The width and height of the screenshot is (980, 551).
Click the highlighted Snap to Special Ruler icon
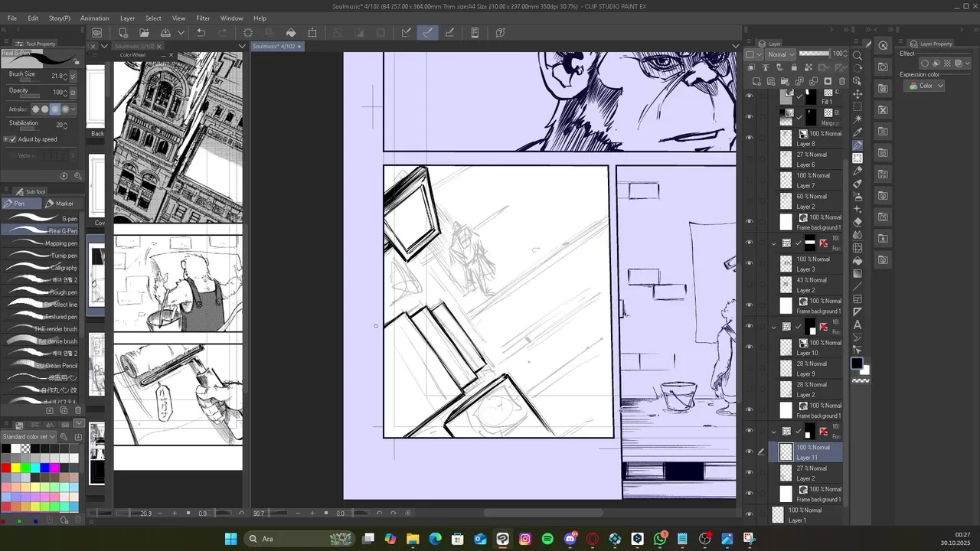click(x=427, y=32)
